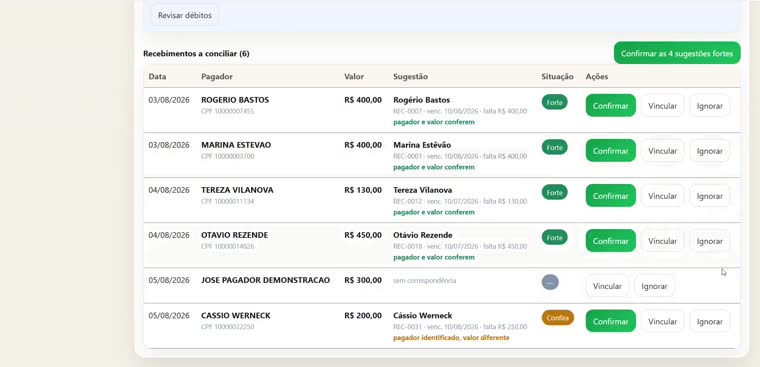Select payer name MARINA ESTEVAO

tap(236, 145)
